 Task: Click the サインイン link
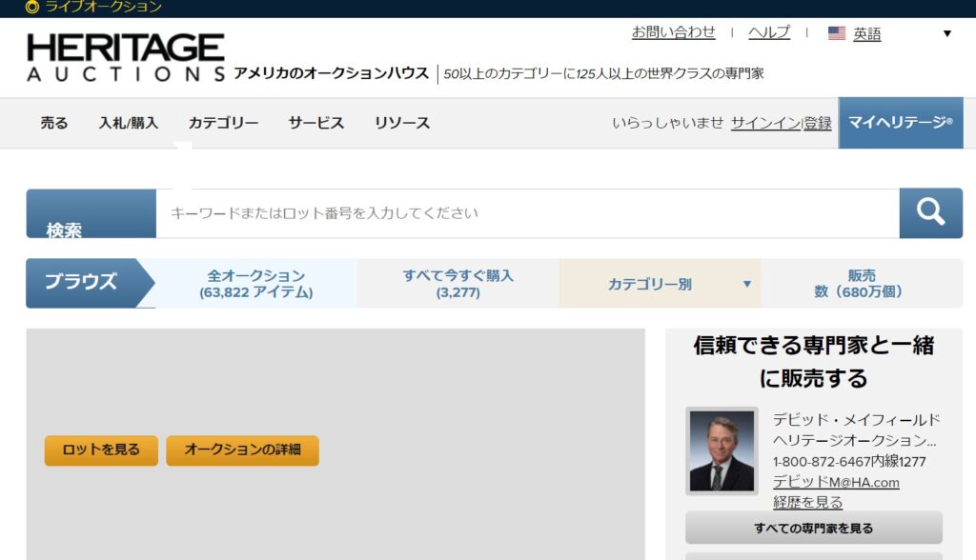point(765,123)
